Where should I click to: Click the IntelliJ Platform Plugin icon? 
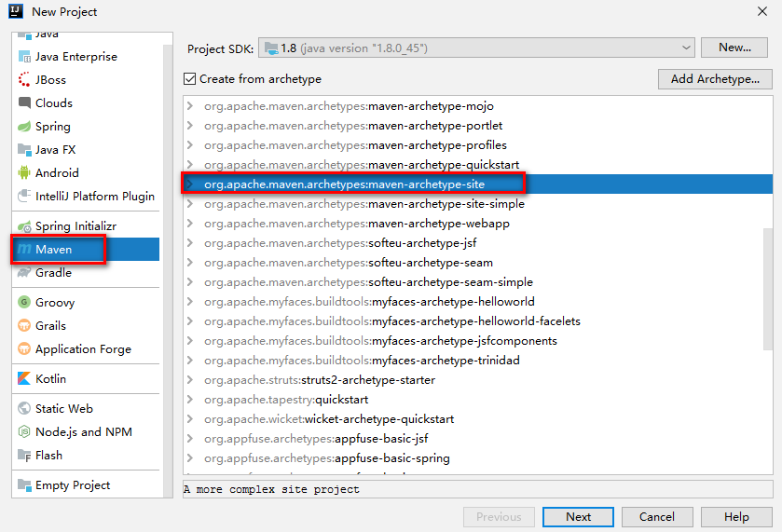click(x=24, y=196)
